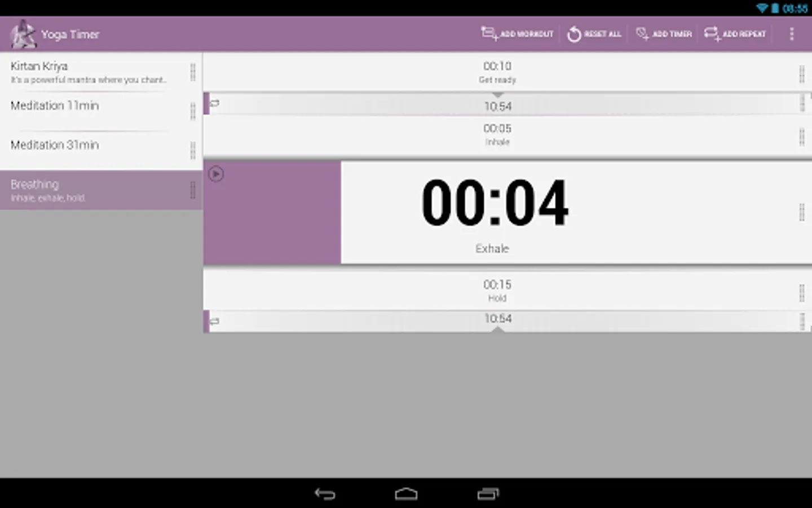Click the drag handle on Exhale row
Screen dimensions: 812x508
(x=802, y=212)
